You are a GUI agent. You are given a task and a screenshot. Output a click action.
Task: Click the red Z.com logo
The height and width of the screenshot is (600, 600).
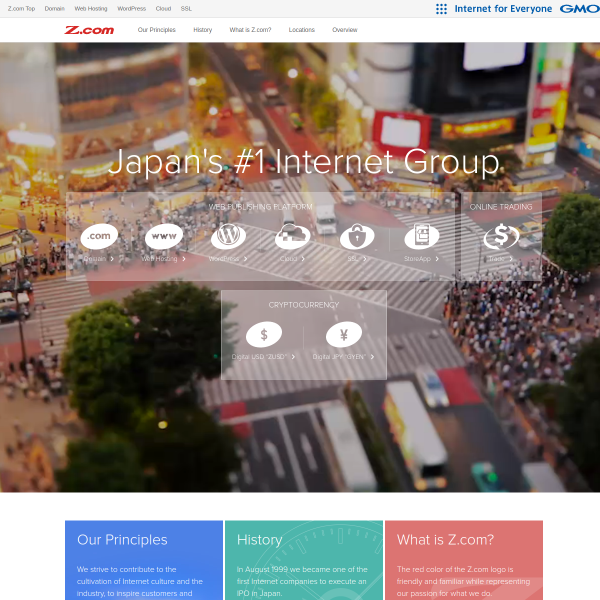[x=89, y=30]
